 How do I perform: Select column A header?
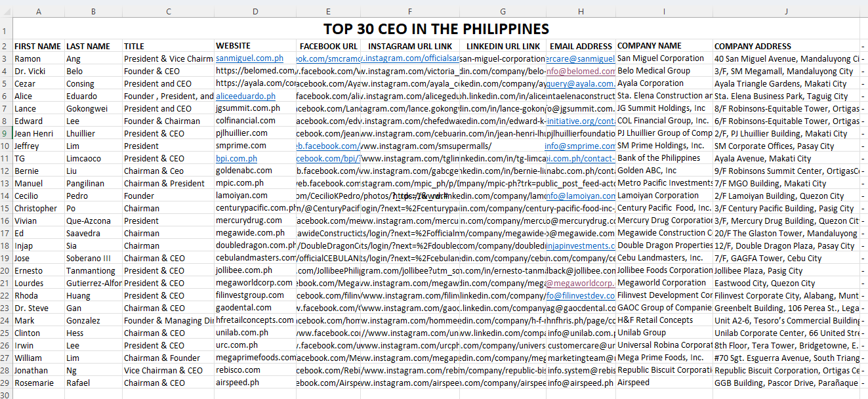coord(39,12)
